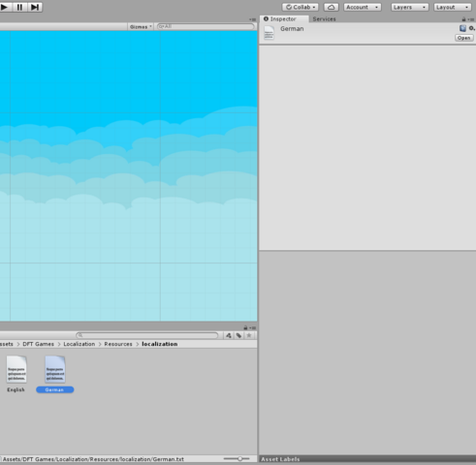Click the Open button for German
The height and width of the screenshot is (465, 476).
click(x=464, y=38)
